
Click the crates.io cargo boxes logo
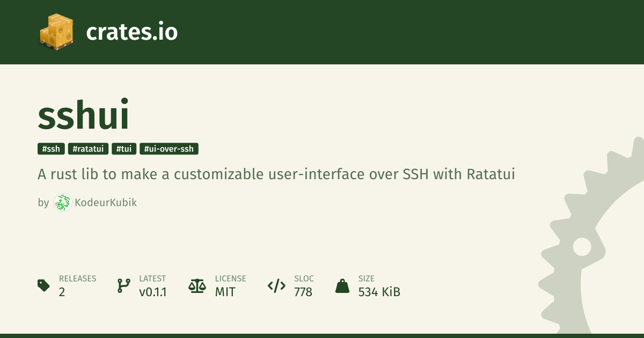(x=56, y=32)
